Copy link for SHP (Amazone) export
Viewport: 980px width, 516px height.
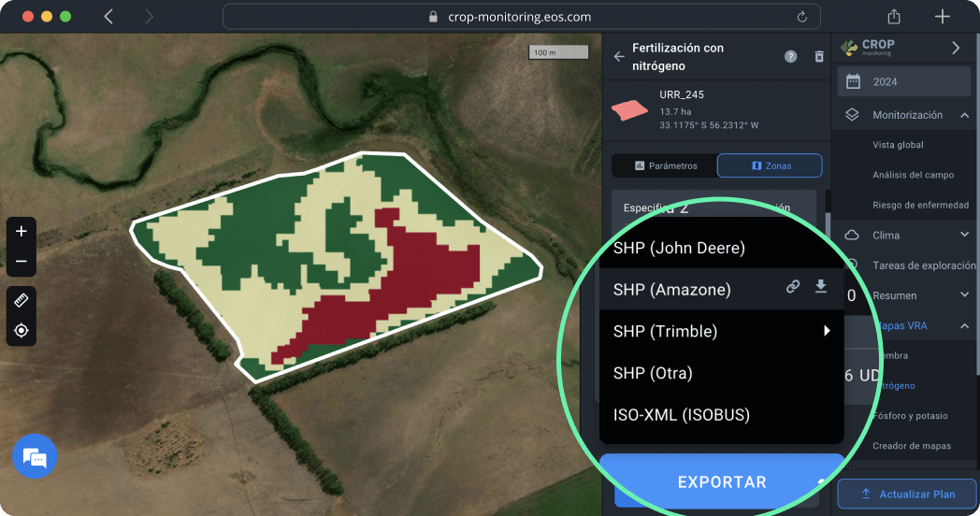793,288
